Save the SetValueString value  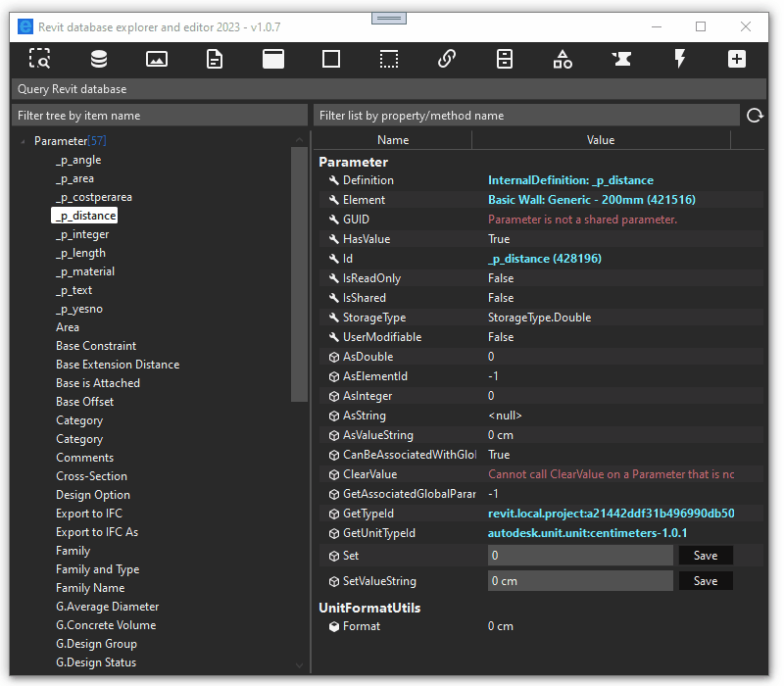[706, 581]
